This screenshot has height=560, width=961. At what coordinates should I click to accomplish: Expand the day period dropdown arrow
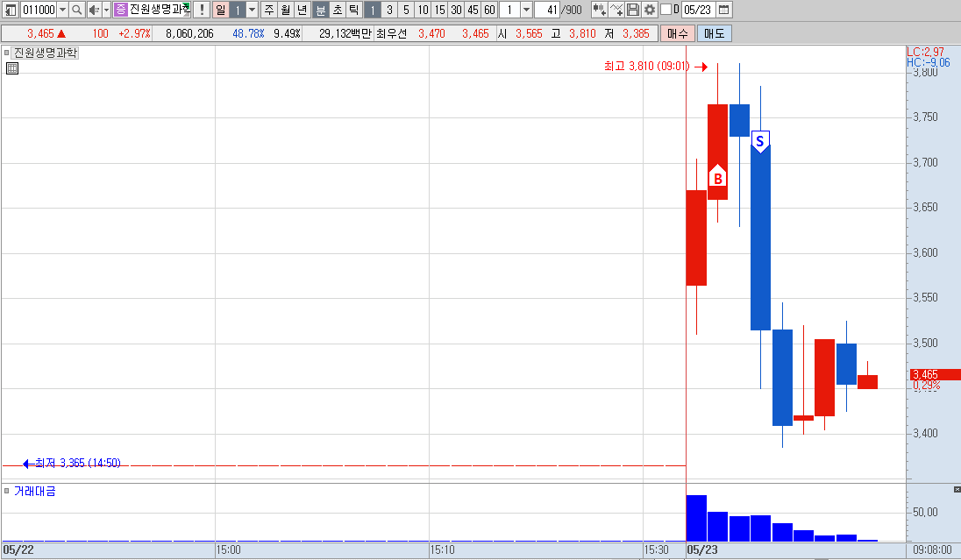[252, 10]
